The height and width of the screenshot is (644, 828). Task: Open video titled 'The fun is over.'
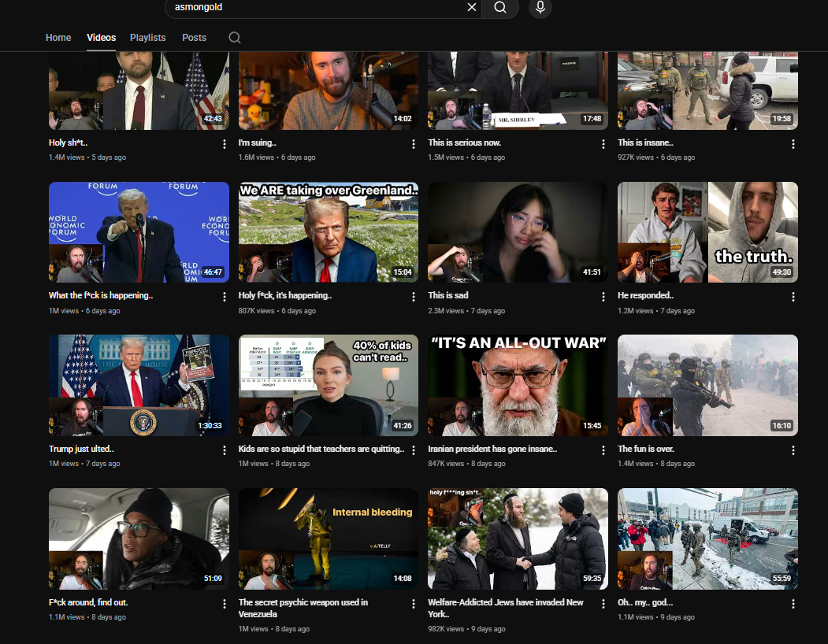646,449
